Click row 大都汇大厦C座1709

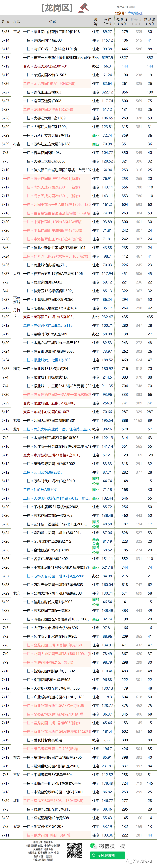[78, 127]
